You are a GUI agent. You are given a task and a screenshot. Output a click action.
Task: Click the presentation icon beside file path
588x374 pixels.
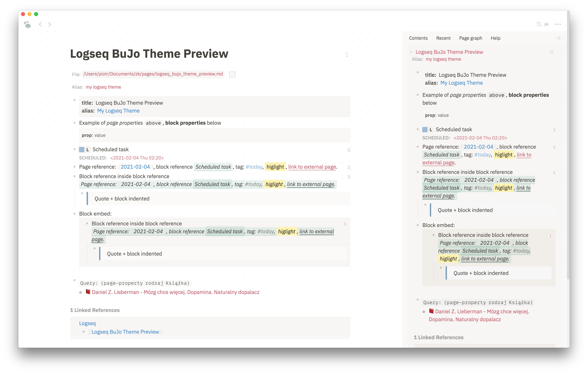[232, 74]
